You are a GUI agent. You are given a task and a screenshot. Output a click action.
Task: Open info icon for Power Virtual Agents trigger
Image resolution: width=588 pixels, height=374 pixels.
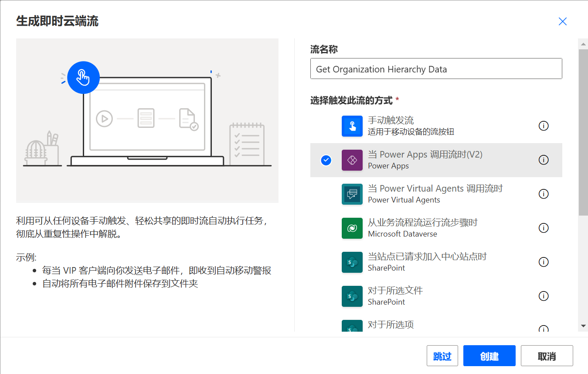(544, 194)
